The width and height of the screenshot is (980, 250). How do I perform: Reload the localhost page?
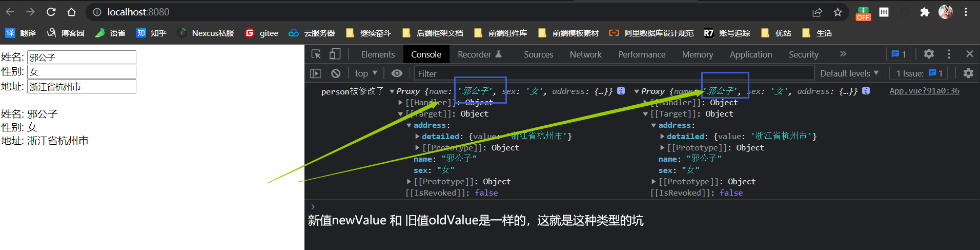(51, 12)
